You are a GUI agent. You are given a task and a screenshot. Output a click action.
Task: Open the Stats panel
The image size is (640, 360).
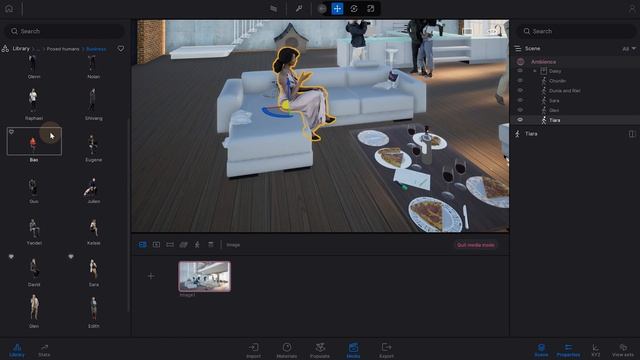point(44,350)
